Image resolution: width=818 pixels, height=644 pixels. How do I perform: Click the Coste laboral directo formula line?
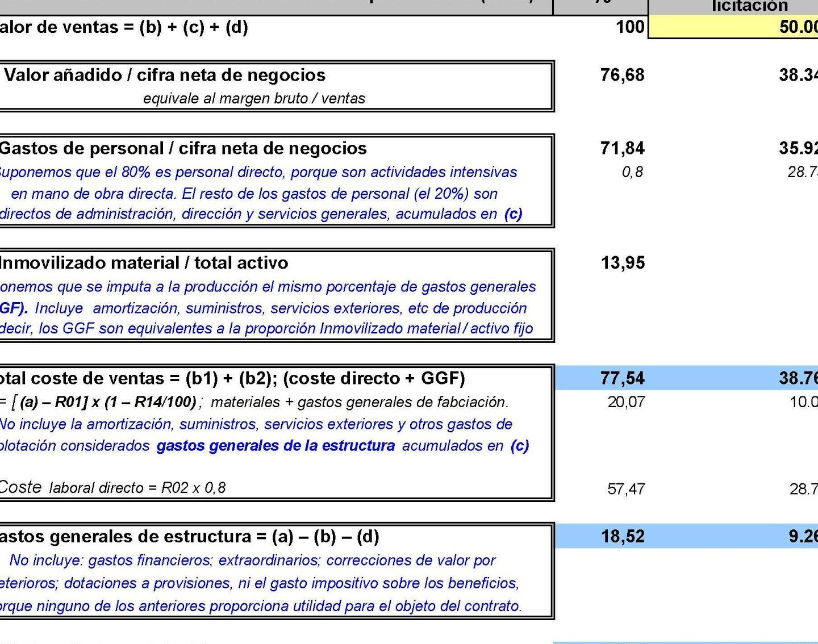112,488
